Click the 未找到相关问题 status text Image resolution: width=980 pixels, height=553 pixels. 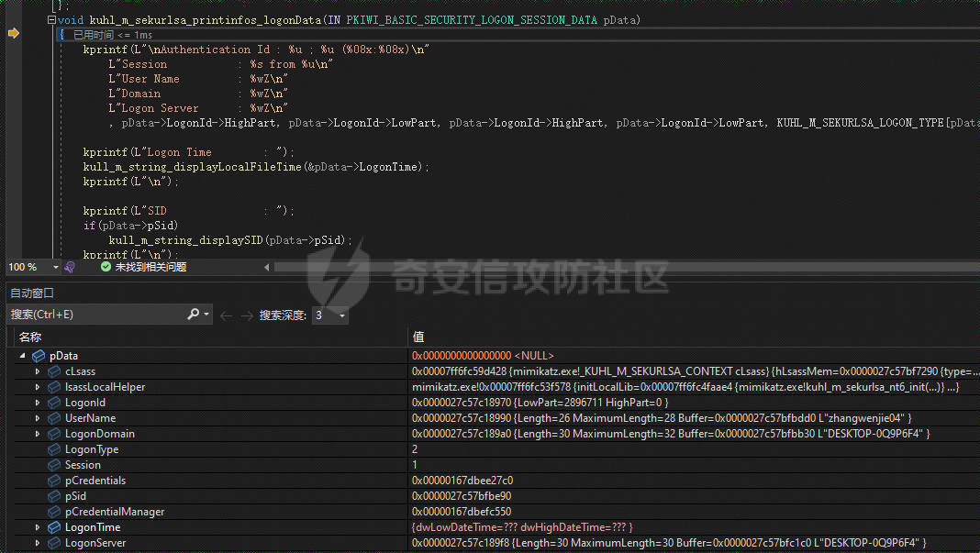pyautogui.click(x=150, y=267)
